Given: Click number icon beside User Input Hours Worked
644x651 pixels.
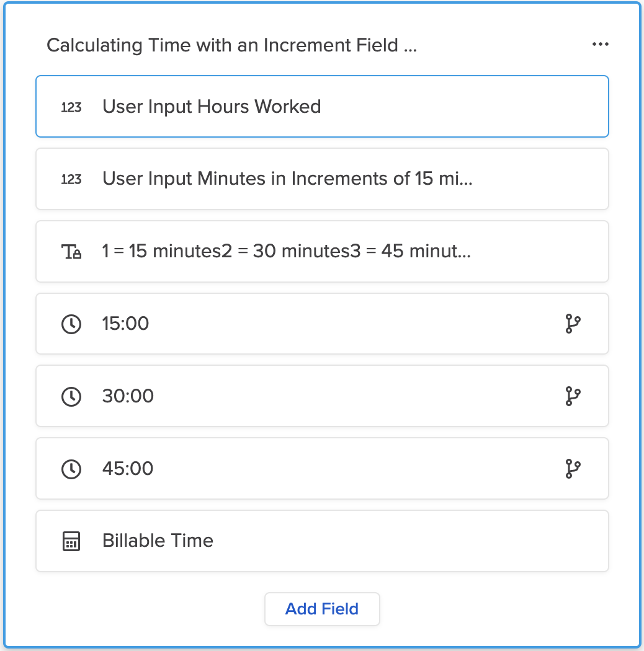Looking at the screenshot, I should [71, 107].
